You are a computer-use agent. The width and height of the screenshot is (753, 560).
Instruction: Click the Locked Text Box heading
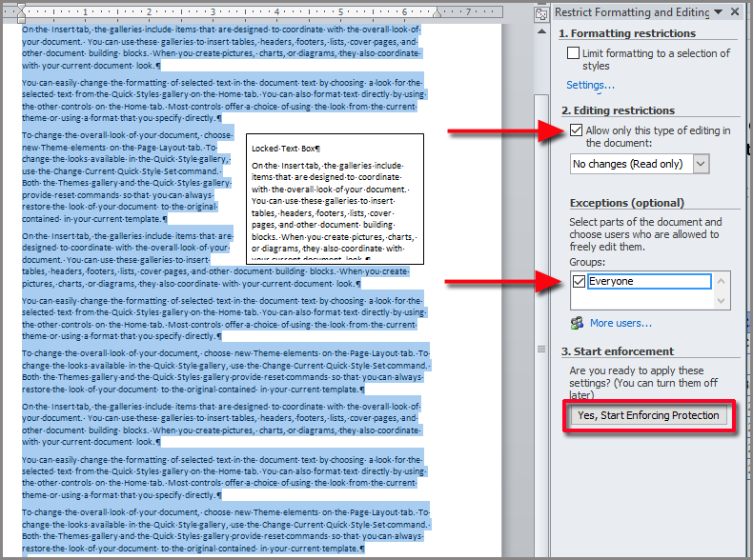tap(286, 149)
